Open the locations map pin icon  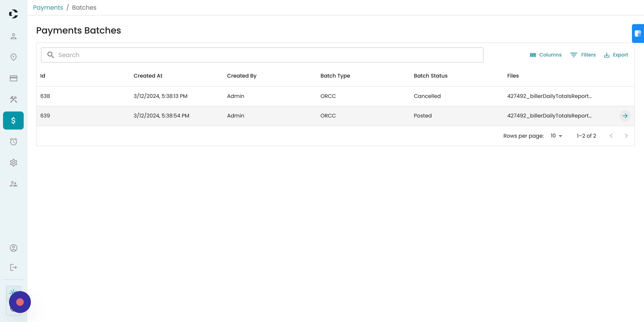pos(14,57)
